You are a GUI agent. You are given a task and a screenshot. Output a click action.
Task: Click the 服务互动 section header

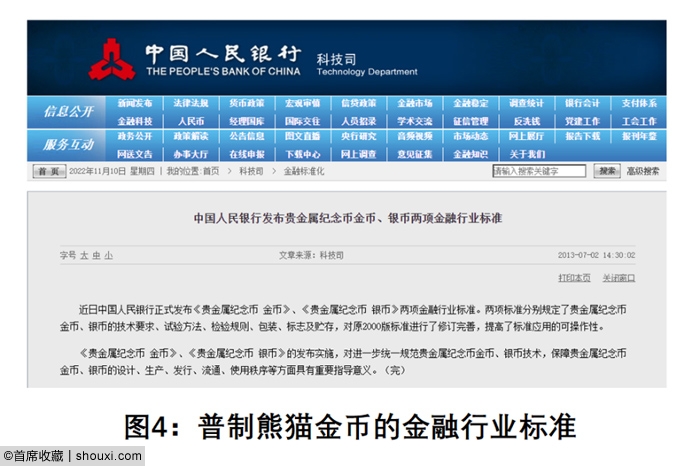coord(68,145)
